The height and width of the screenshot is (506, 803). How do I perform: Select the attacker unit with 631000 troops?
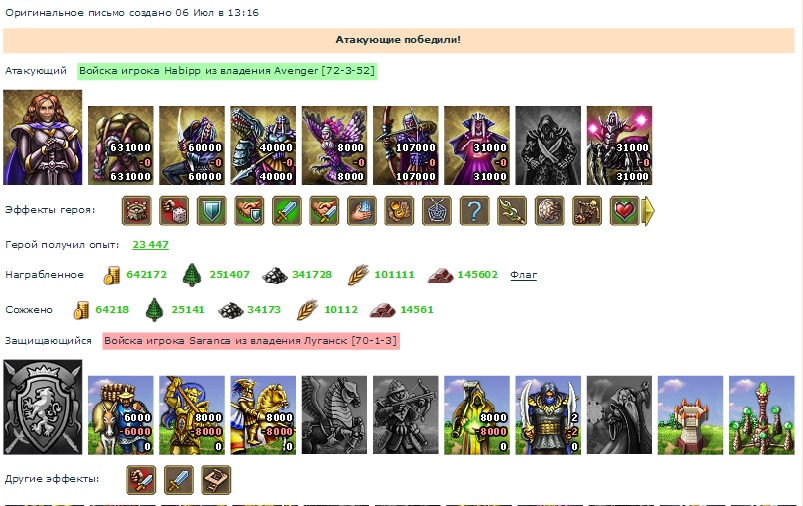(121, 145)
